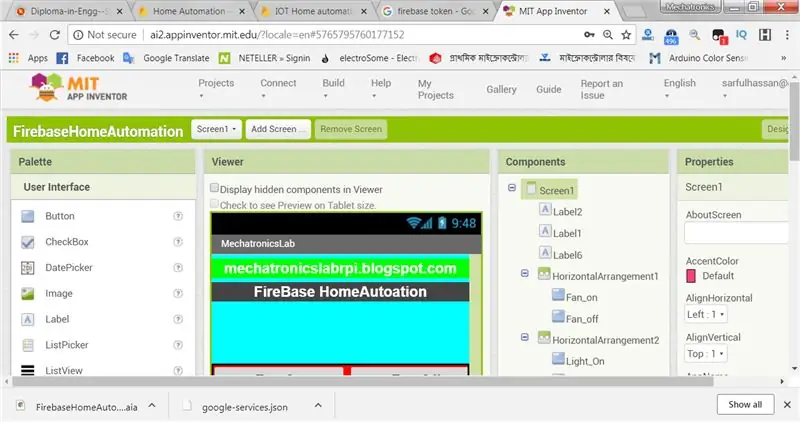The image size is (800, 422).
Task: Open help for DatePicker component
Action: click(178, 267)
